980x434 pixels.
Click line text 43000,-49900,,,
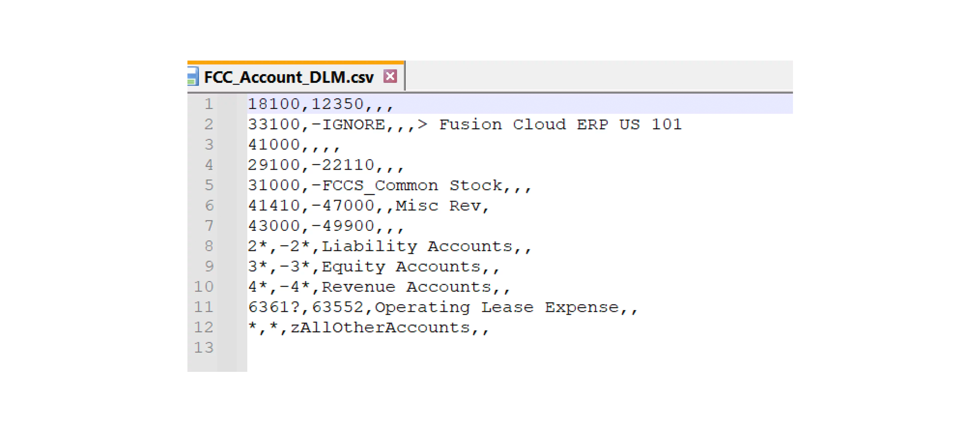(x=326, y=226)
